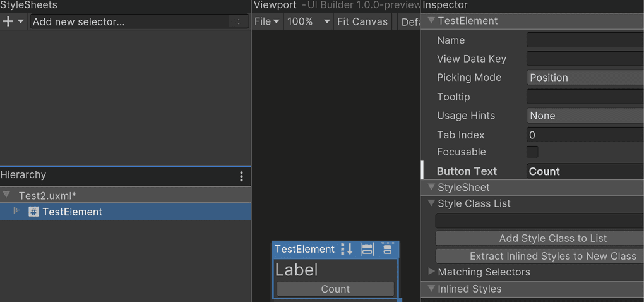Click the justify content icon on TestElement header
The width and height of the screenshot is (644, 302).
pyautogui.click(x=386, y=249)
